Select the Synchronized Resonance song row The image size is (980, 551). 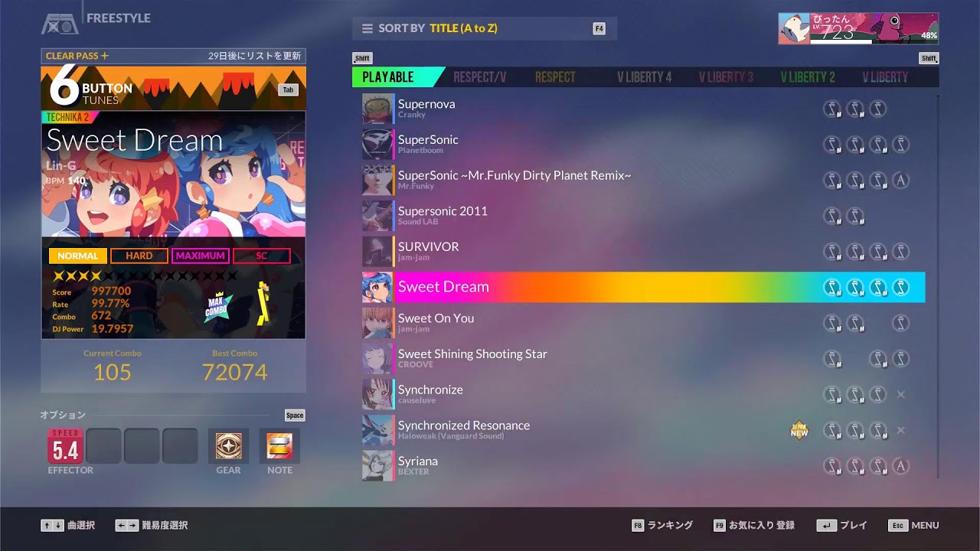643,430
